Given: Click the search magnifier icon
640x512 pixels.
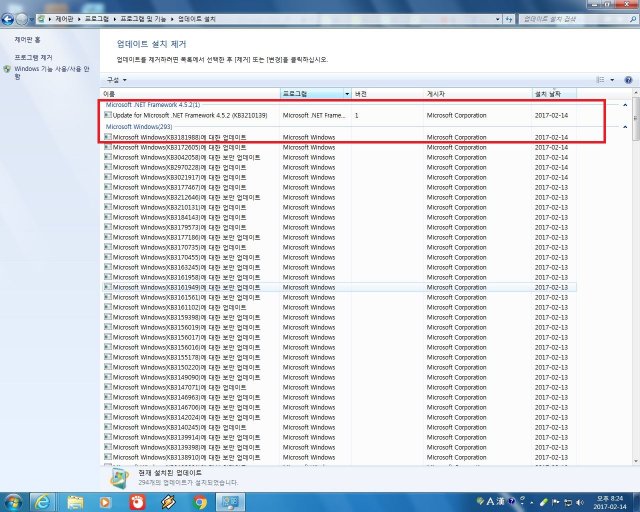Looking at the screenshot, I should tap(633, 19).
